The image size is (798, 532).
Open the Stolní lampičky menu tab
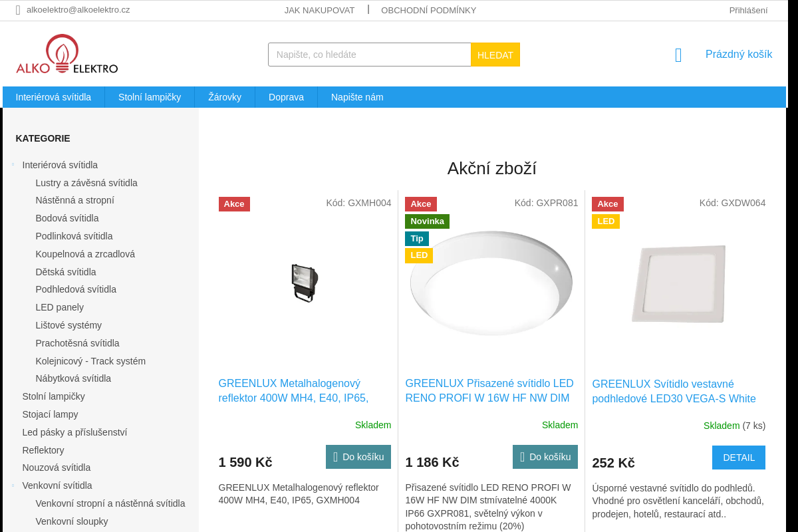click(x=150, y=97)
